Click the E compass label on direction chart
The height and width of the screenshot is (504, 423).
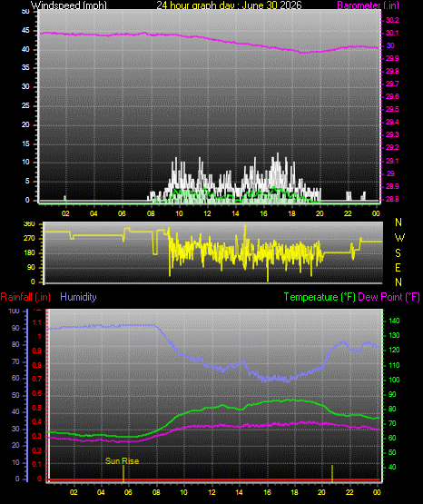(398, 267)
